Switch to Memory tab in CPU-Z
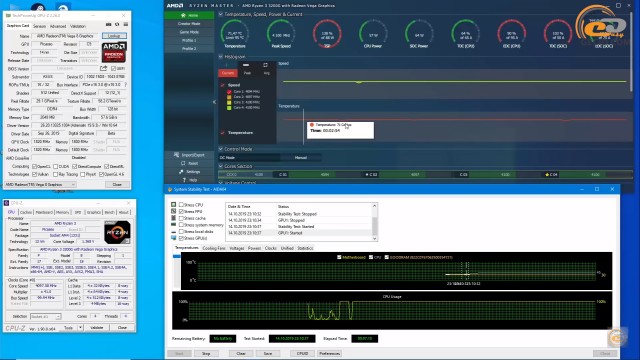The height and width of the screenshot is (360, 640). (62, 212)
